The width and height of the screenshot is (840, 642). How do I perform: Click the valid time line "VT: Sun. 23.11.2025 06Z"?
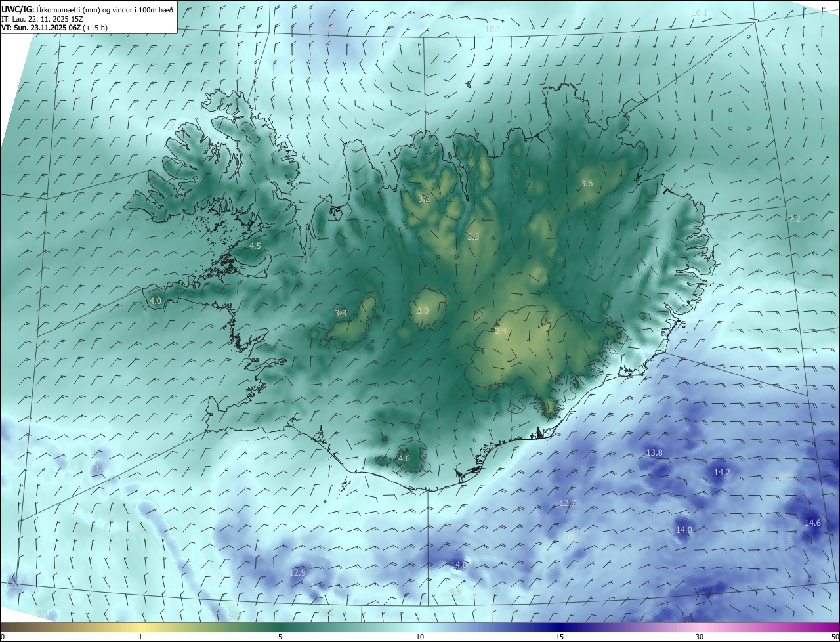point(41,28)
